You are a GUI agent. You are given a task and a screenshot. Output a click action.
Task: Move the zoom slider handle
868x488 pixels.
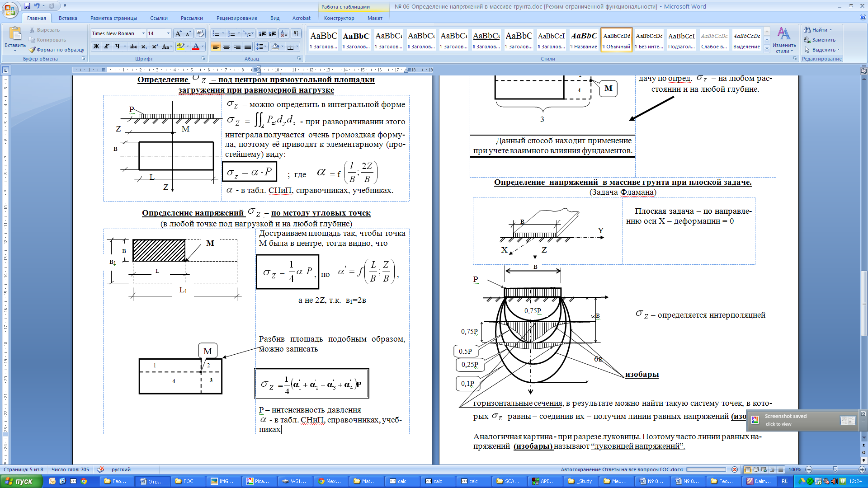tap(835, 469)
